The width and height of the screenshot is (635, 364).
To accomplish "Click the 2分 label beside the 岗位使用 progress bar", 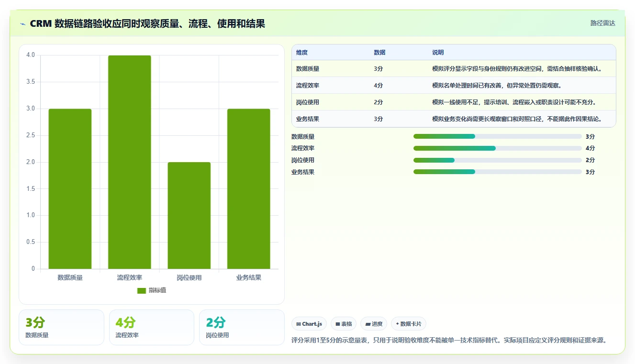I will pos(590,160).
